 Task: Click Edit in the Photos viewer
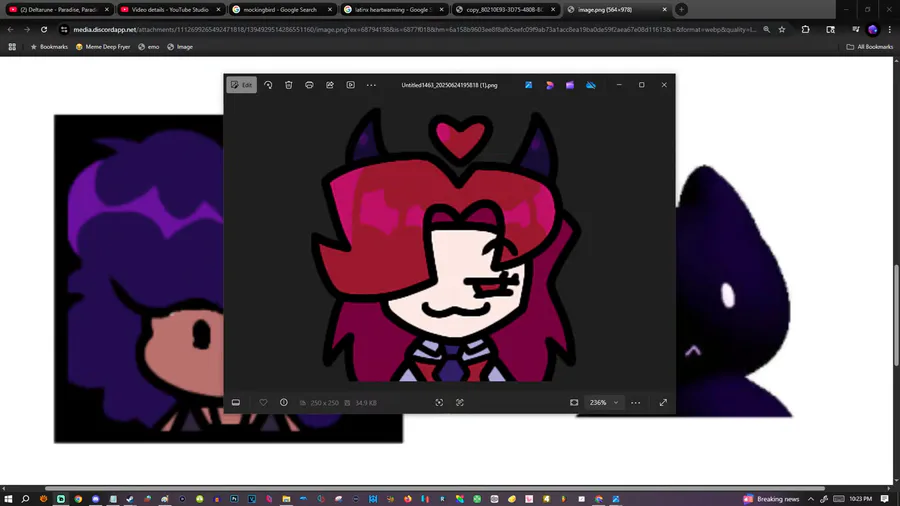[x=241, y=85]
